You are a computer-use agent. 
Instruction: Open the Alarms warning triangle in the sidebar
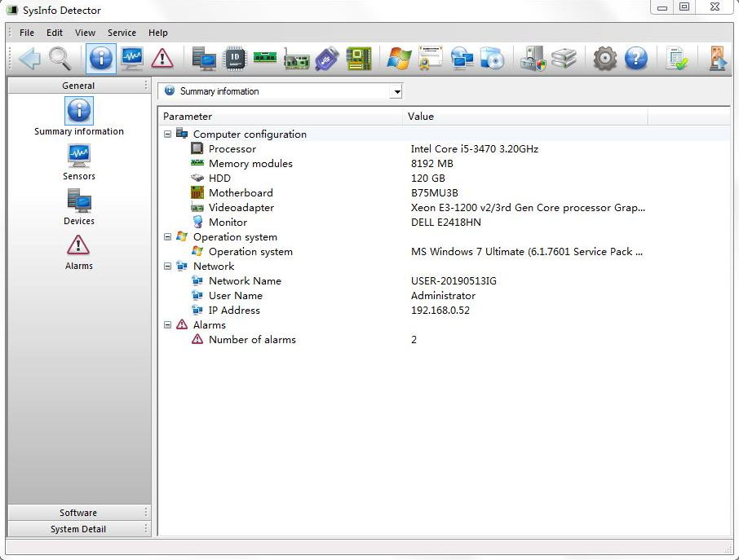coord(78,245)
